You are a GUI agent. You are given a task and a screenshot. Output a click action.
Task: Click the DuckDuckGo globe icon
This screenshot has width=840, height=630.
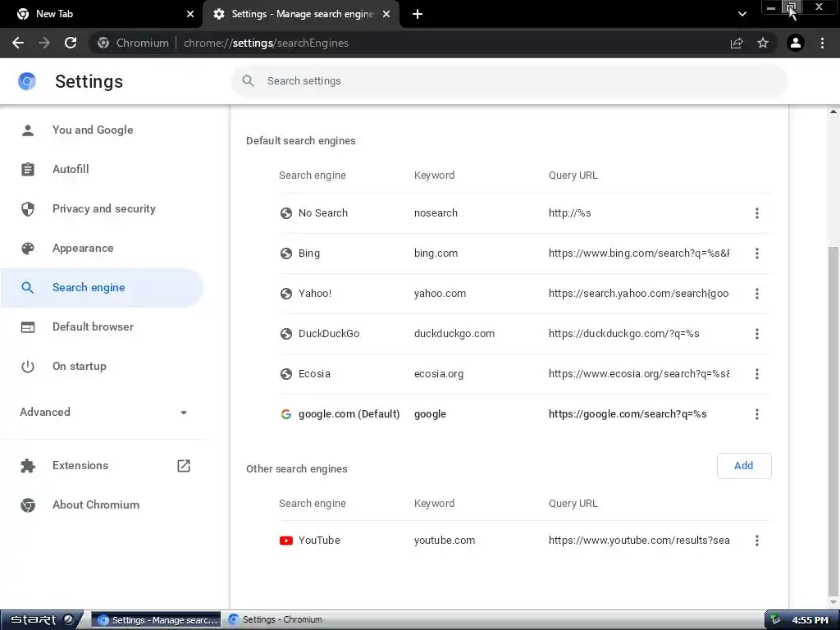click(286, 334)
